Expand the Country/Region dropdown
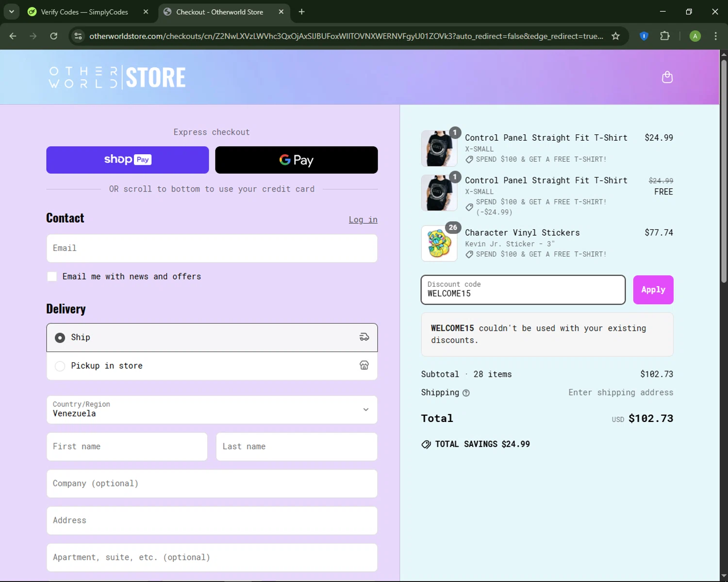 tap(212, 410)
